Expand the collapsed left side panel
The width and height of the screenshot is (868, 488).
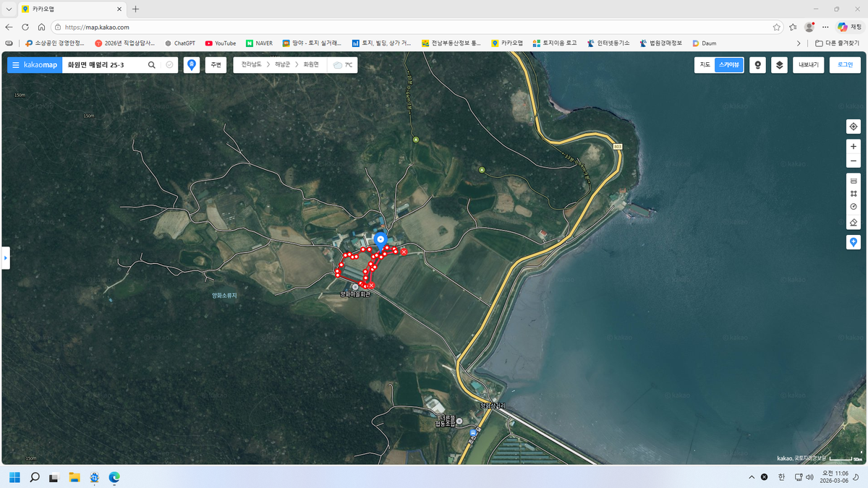tap(6, 257)
